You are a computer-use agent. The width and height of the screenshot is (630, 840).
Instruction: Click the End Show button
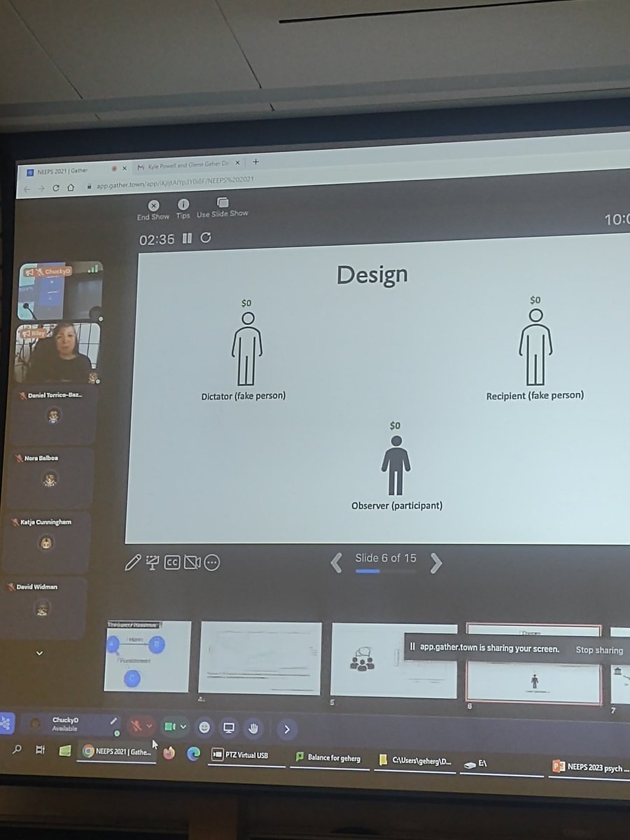(x=153, y=209)
